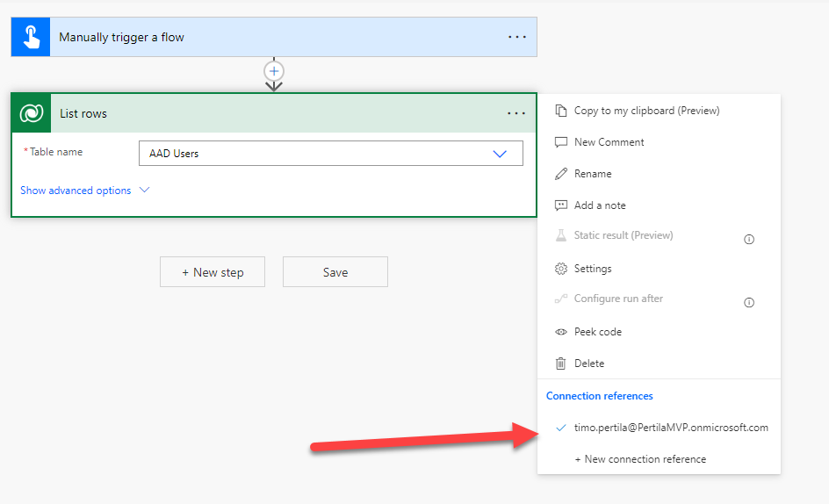Click the manual trigger hand icon
Image resolution: width=829 pixels, height=504 pixels.
pyautogui.click(x=31, y=37)
